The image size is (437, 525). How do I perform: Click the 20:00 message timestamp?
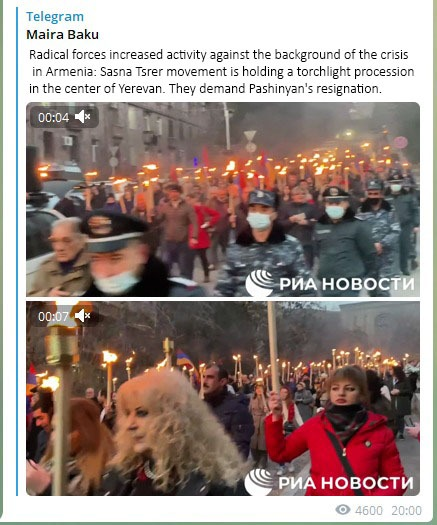(407, 511)
